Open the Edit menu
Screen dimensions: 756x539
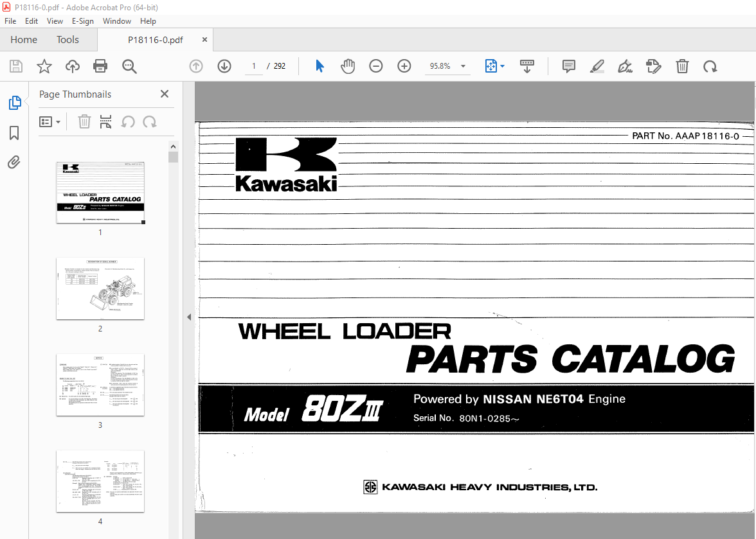pos(32,21)
